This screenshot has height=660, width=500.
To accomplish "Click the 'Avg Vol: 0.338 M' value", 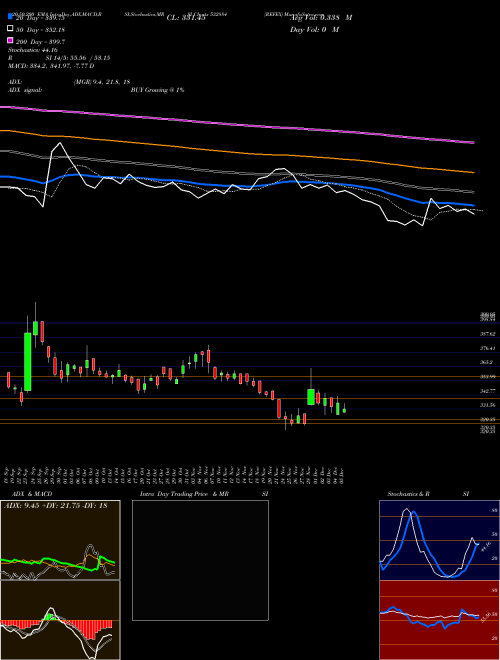I will click(321, 18).
